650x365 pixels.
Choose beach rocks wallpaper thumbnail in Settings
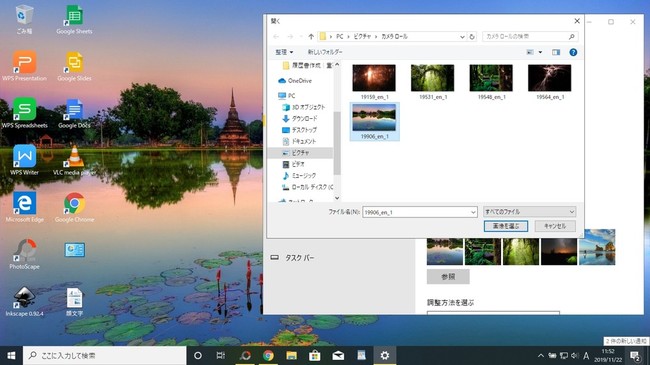click(597, 247)
